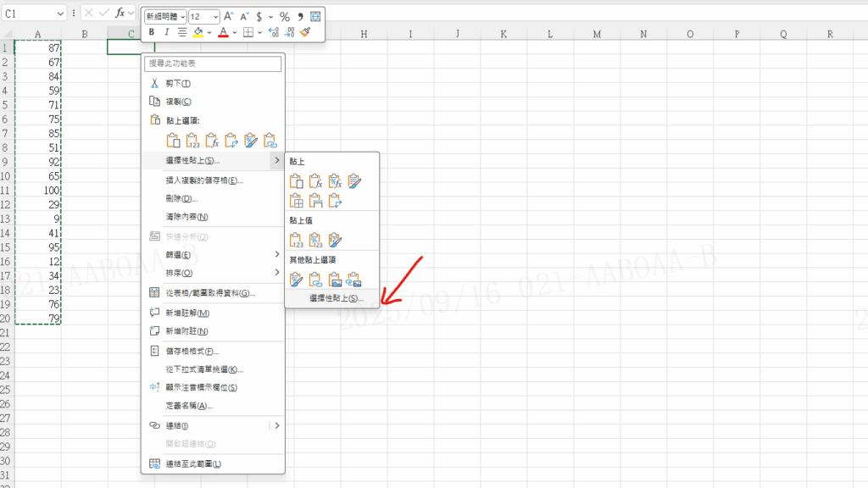Click 選擇性貼上(S)... at bottom of submenu
Screen dimensions: 868x488
(x=336, y=298)
